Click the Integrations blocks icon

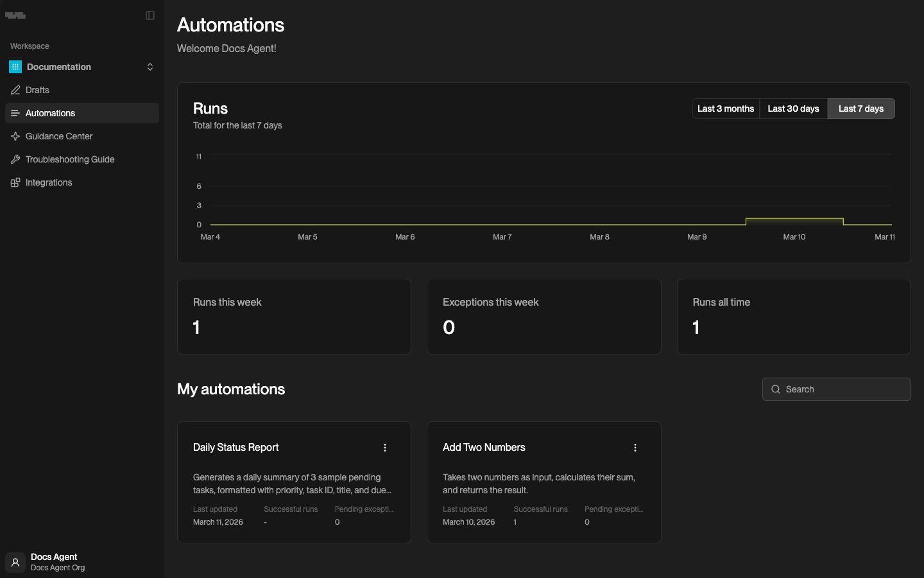pos(15,182)
